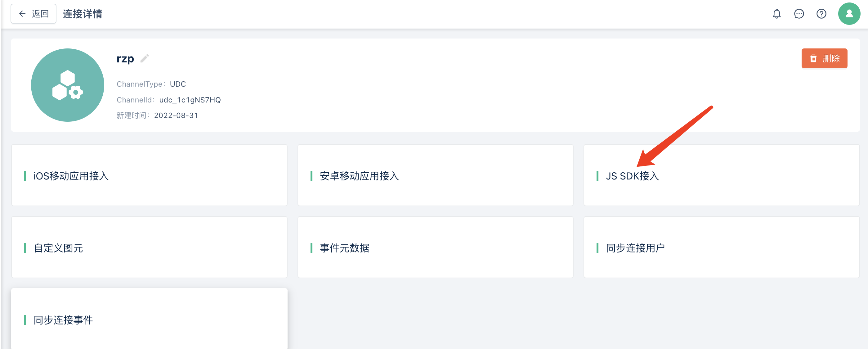
Task: Click the 连接详情 page title
Action: coord(83,14)
